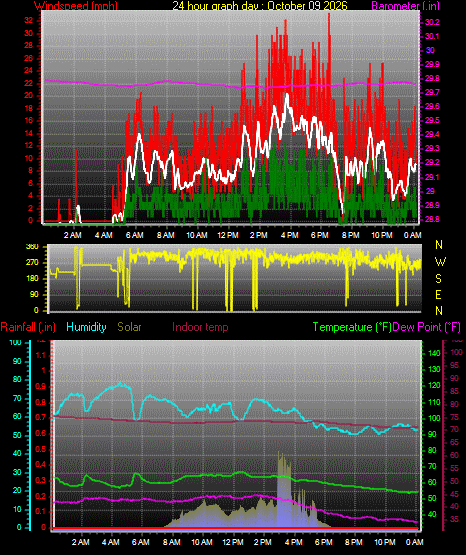Click "12 PM" under the windspeed graph
Viewport: 466px width, 555px height.
(x=228, y=235)
